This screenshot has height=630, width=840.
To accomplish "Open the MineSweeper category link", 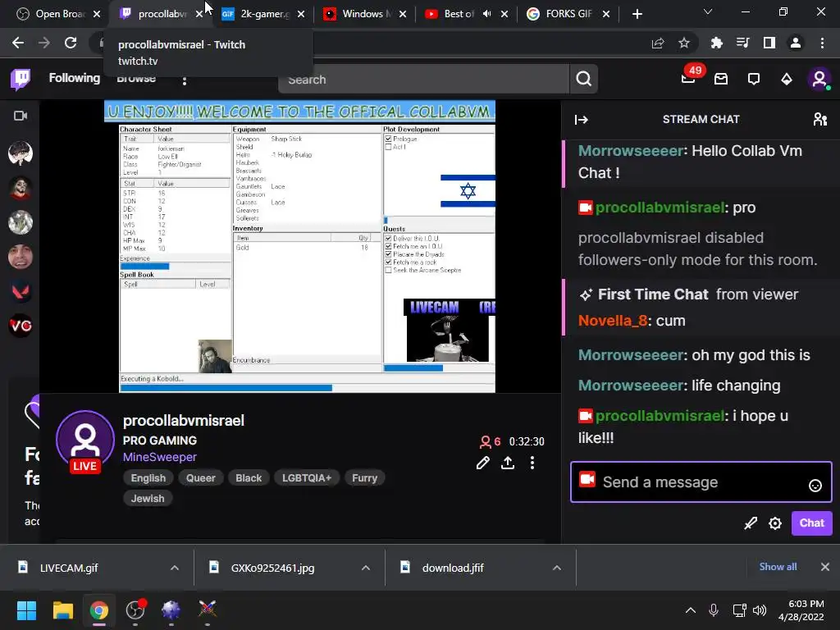I will (160, 457).
